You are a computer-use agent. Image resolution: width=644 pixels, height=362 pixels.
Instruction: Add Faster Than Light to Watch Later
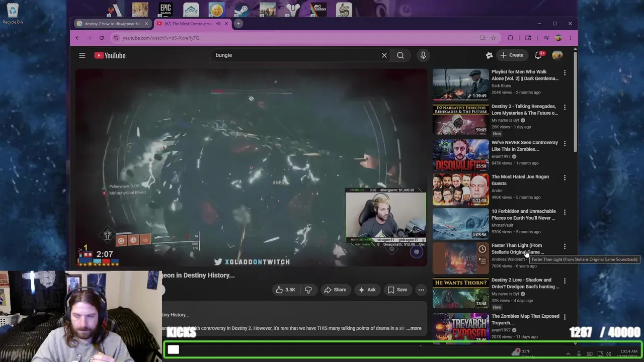pyautogui.click(x=482, y=249)
